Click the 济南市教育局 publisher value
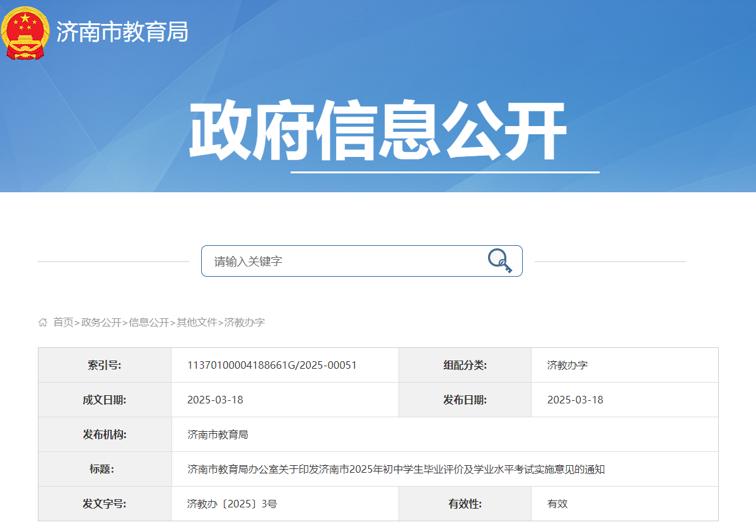This screenshot has width=756, height=532. [x=218, y=435]
